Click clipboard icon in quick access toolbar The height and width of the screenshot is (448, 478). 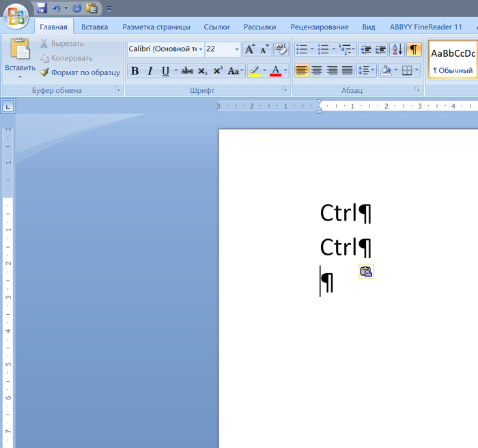[x=92, y=8]
